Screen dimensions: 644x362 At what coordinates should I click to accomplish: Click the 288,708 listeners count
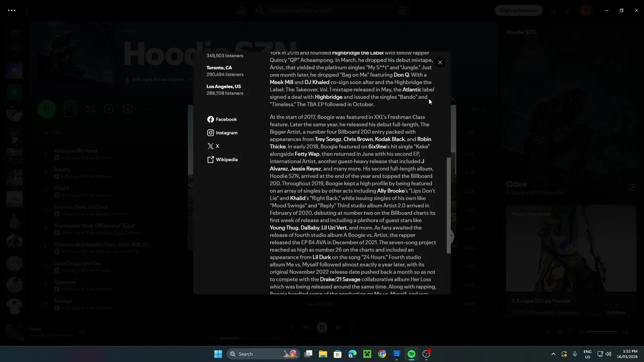click(x=225, y=93)
